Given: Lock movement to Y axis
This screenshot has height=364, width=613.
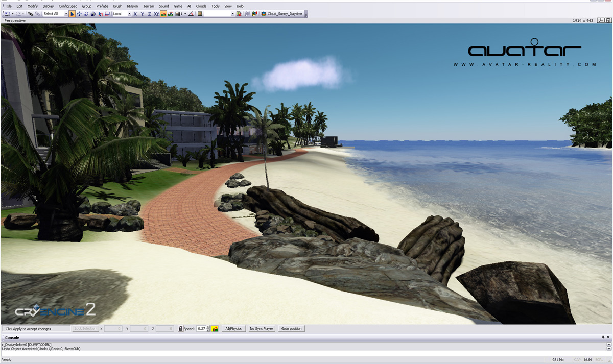Looking at the screenshot, I should coord(143,14).
